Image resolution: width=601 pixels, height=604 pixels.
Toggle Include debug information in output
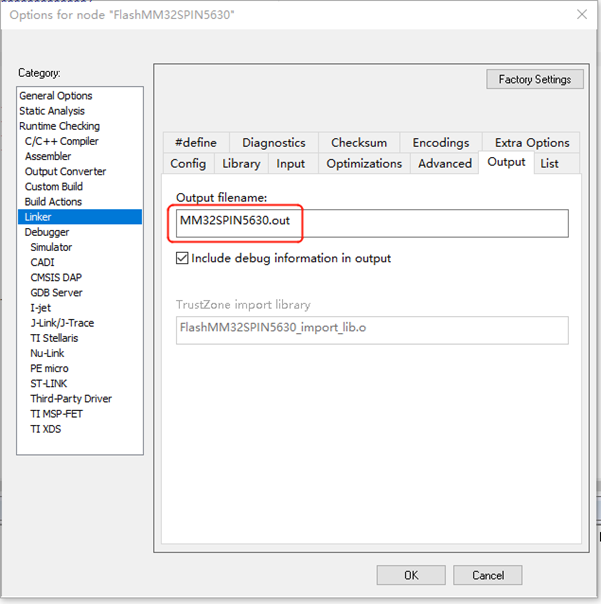pyautogui.click(x=182, y=258)
